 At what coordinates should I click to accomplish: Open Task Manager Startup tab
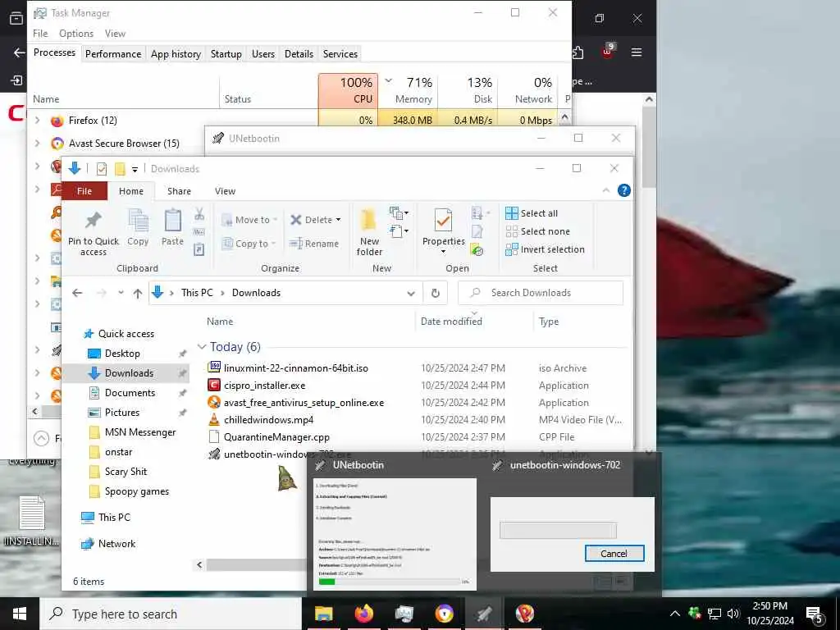pyautogui.click(x=226, y=54)
